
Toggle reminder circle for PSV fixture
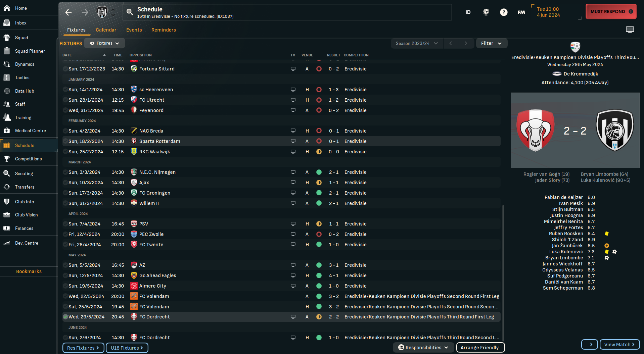point(65,224)
